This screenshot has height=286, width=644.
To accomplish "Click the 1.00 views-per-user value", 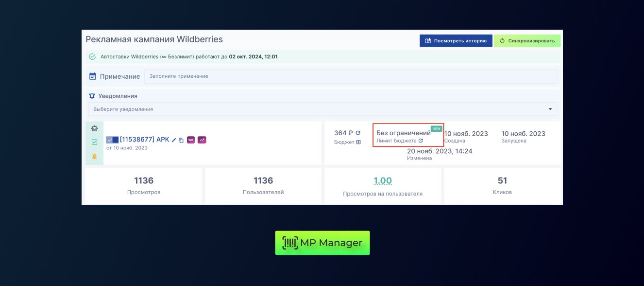I will [382, 181].
